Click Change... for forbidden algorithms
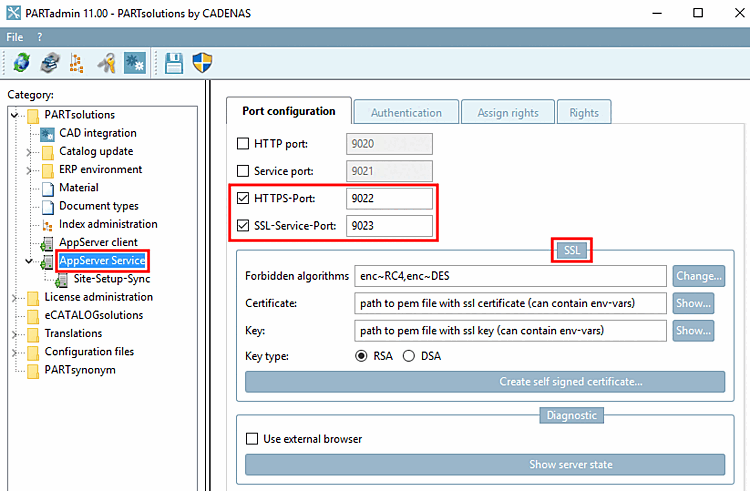This screenshot has width=750, height=491. [698, 276]
